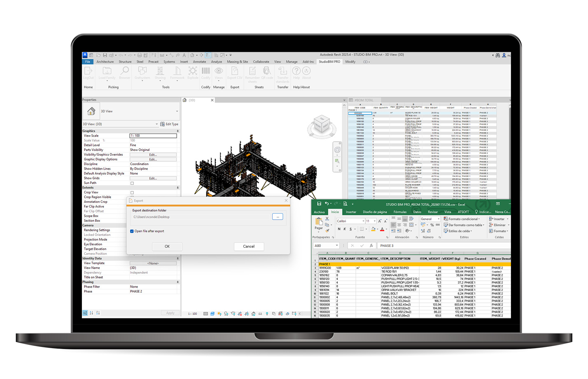Click the Excel fill color swatch
The height and width of the screenshot is (379, 588).
373,229
